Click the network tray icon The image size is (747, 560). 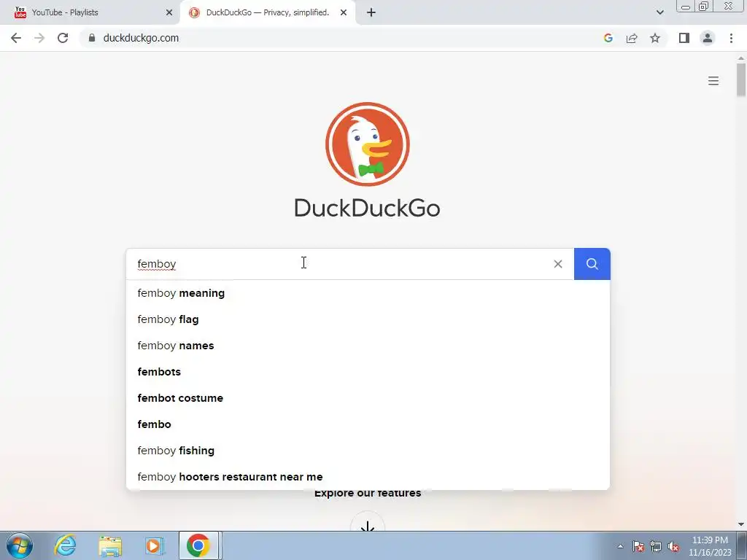[656, 546]
